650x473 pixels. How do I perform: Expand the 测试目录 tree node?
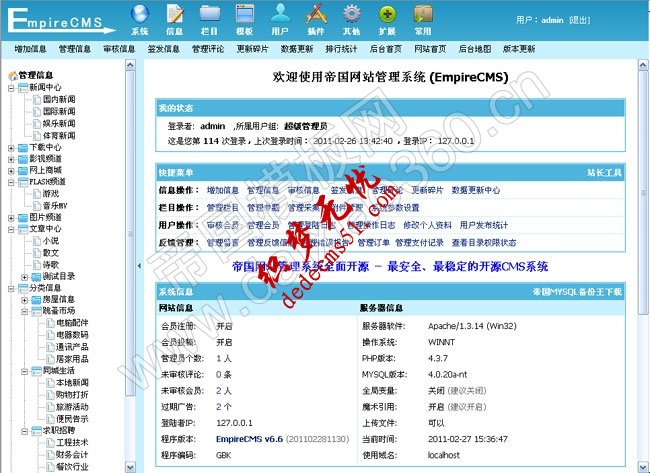(24, 277)
